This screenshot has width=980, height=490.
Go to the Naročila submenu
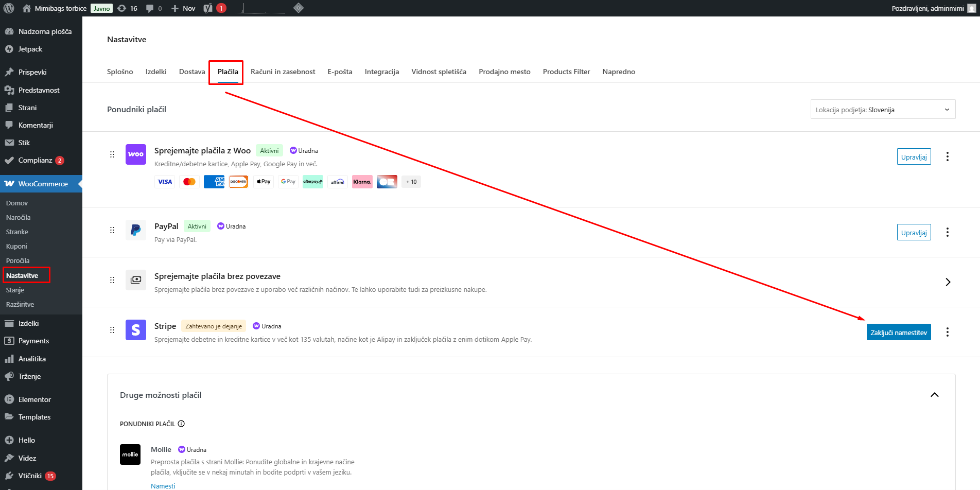click(19, 218)
